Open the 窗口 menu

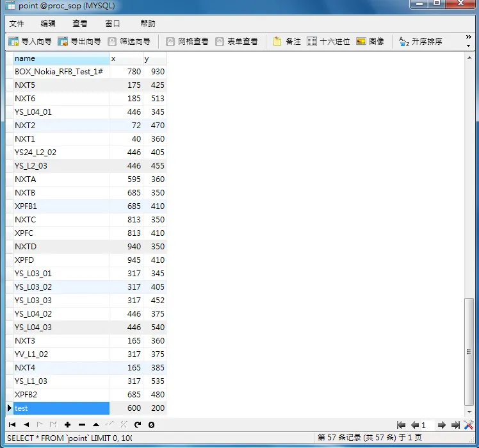click(x=113, y=24)
